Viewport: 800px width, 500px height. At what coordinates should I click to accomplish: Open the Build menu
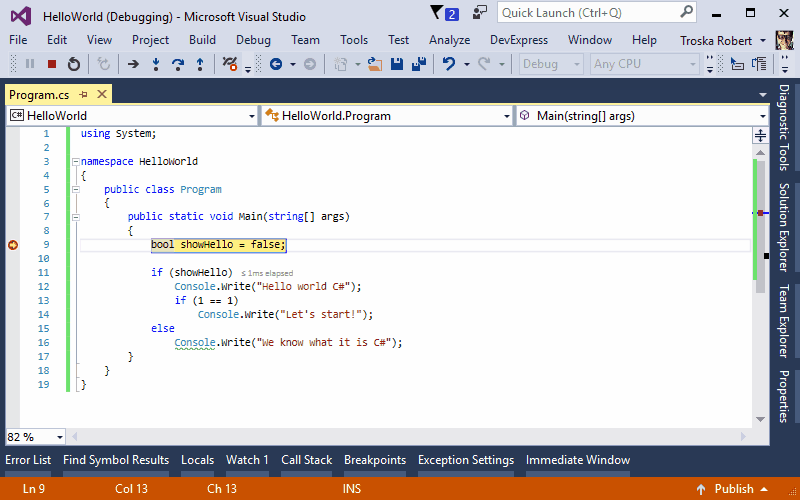(202, 40)
